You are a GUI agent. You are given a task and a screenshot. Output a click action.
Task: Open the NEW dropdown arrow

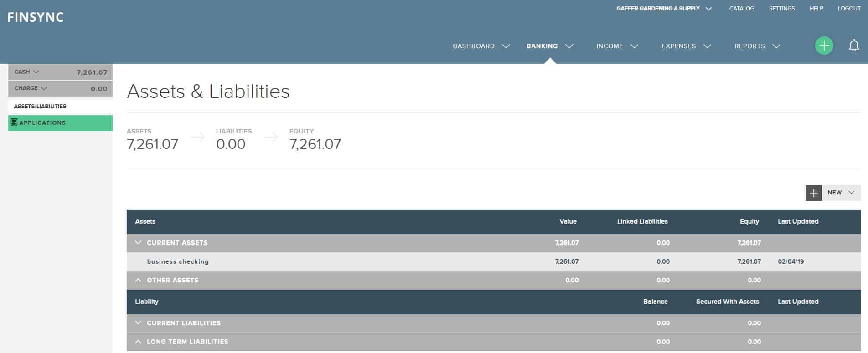(851, 193)
